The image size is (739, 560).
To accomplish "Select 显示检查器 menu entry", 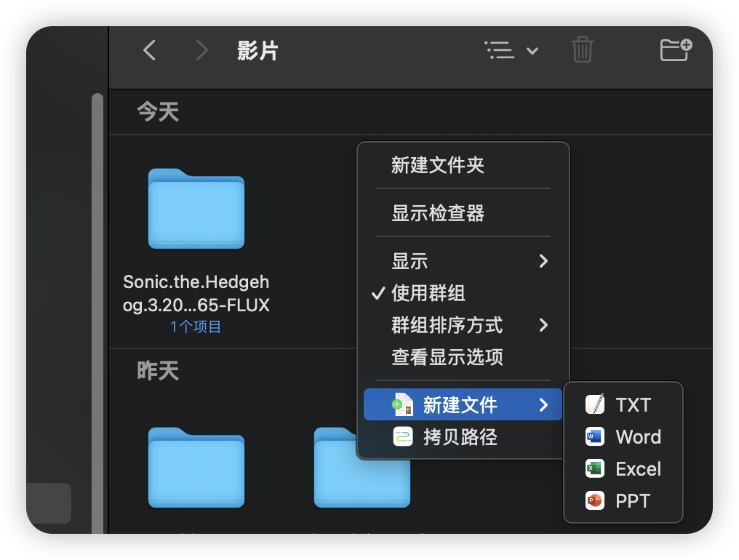I will (438, 213).
